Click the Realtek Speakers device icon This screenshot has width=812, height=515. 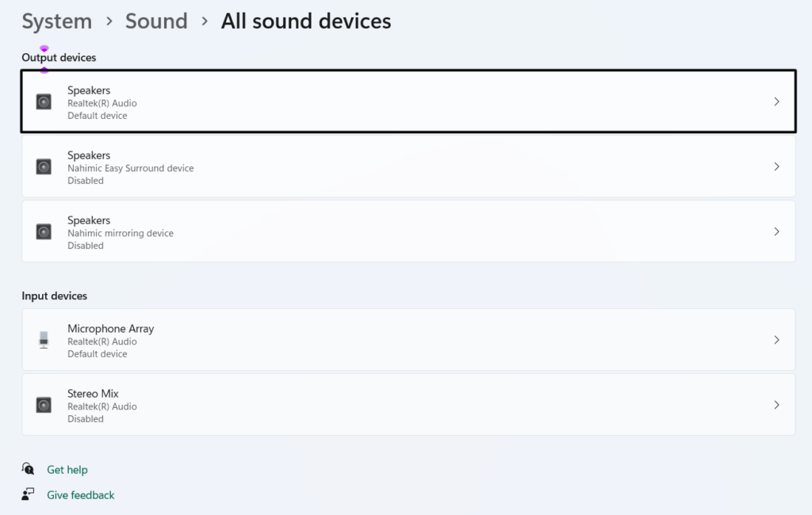tap(44, 101)
